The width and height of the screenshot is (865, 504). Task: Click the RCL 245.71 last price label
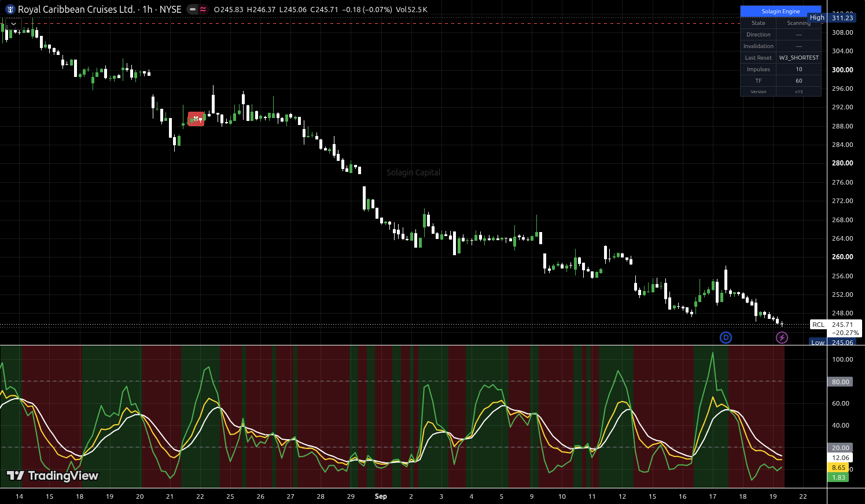836,325
